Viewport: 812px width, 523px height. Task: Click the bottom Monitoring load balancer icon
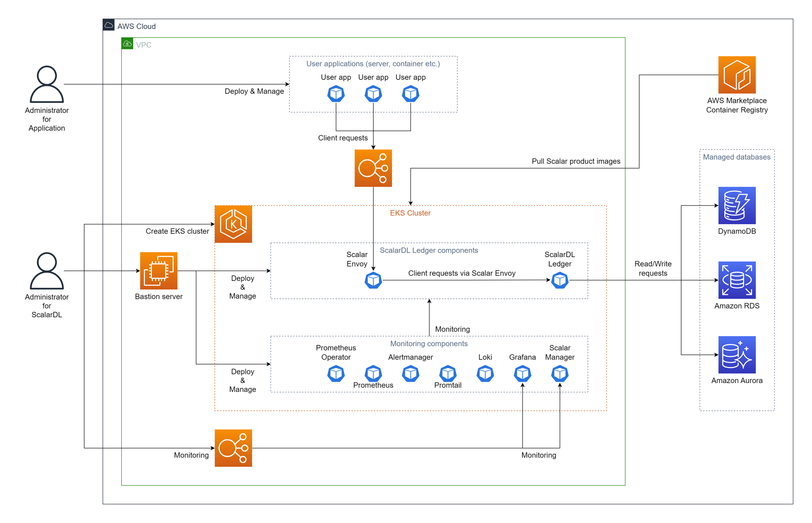[x=233, y=448]
